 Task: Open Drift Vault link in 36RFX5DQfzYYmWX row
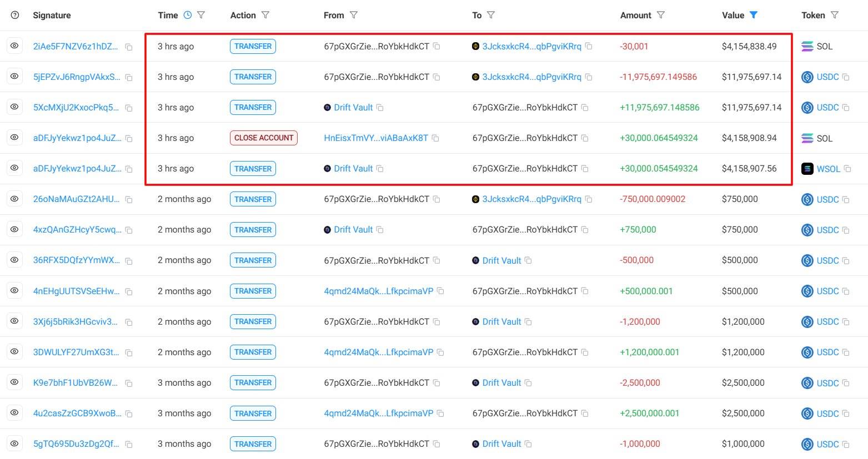501,260
